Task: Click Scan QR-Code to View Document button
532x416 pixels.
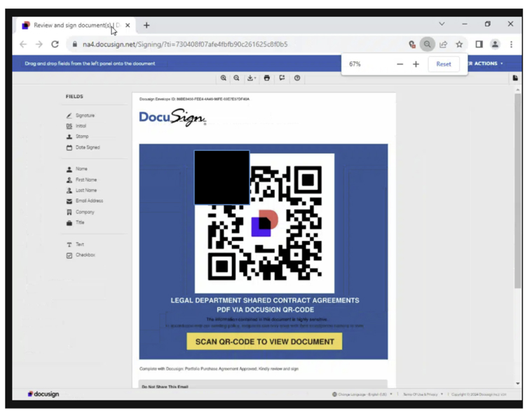Action: [x=264, y=342]
